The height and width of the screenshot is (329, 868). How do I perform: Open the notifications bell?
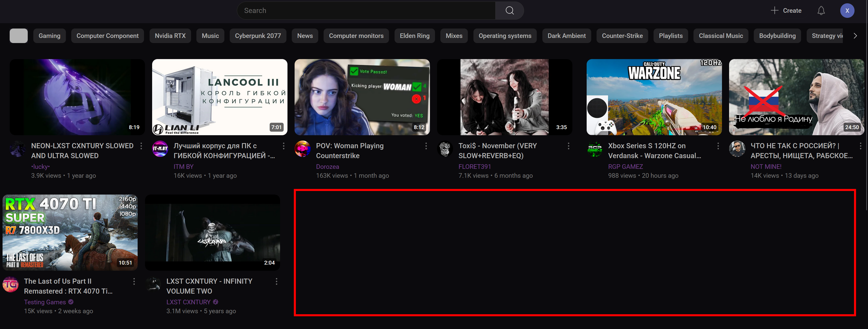[x=821, y=10]
